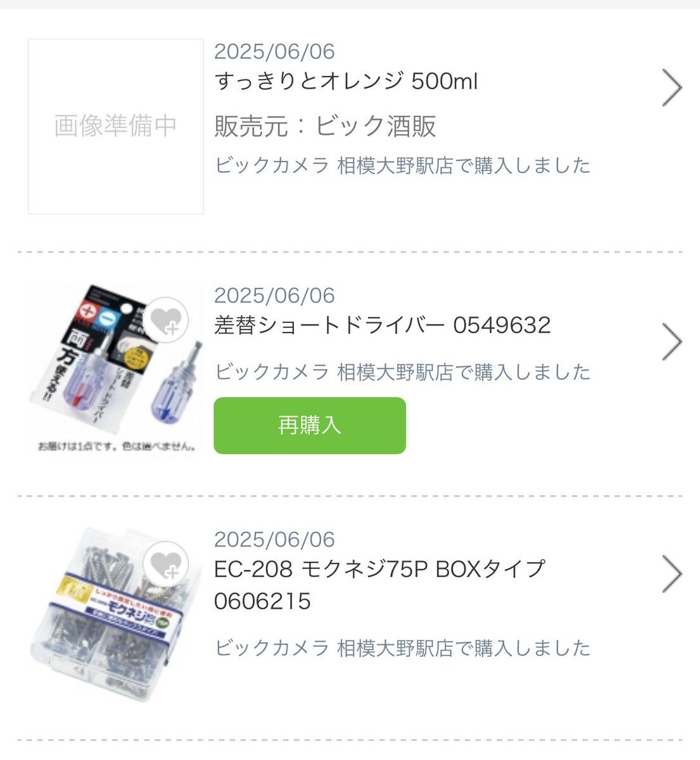The height and width of the screenshot is (760, 700).
Task: Tap the store purchase note under すっきりとオレンジ
Action: [402, 165]
